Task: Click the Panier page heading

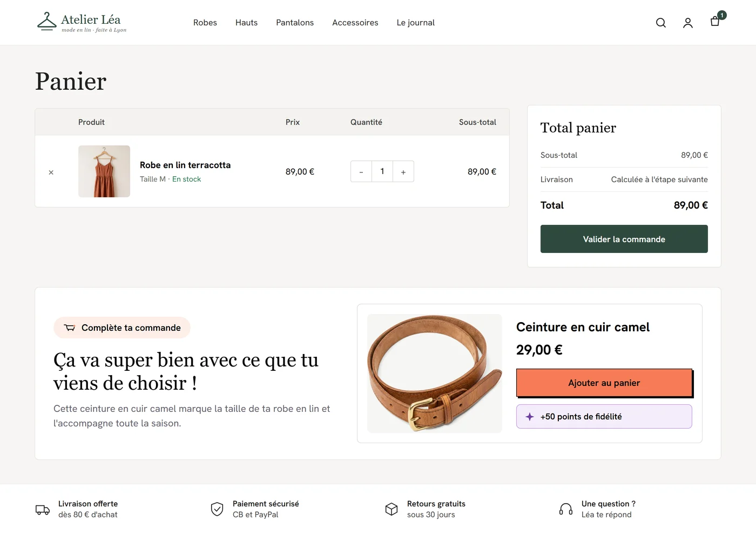Action: 71,82
